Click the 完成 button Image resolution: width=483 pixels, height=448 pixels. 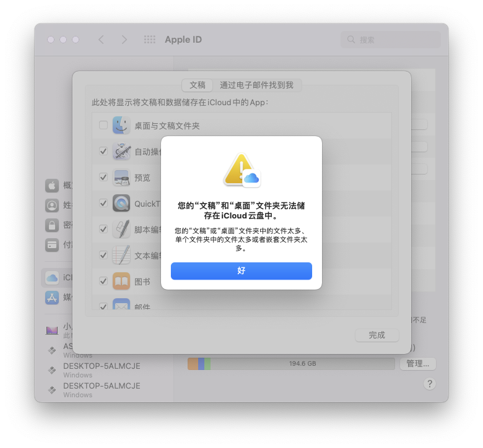tap(376, 335)
